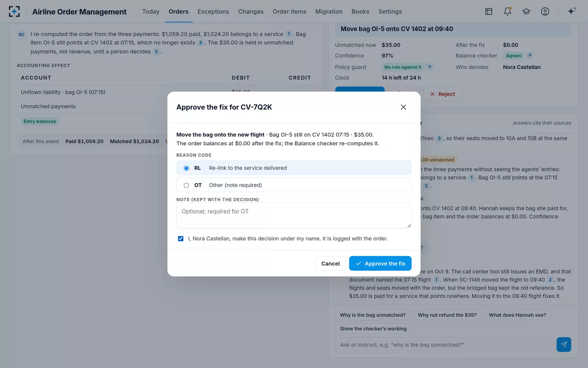
Task: Choose 'Show the checker's working' suggestion
Action: (373, 328)
